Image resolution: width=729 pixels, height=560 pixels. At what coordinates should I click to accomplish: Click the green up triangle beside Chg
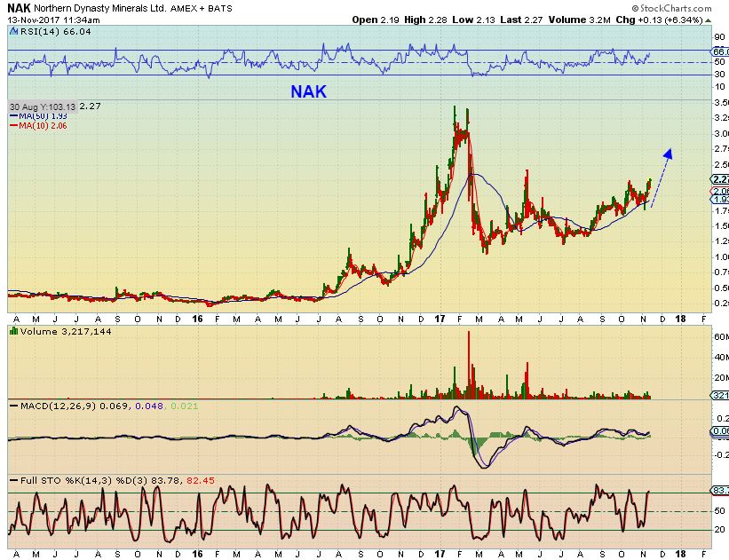pos(708,20)
